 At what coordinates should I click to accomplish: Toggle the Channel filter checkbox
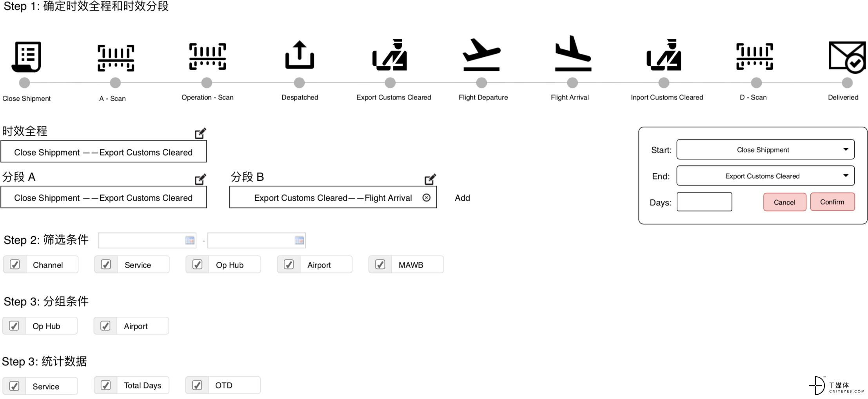[x=15, y=265]
